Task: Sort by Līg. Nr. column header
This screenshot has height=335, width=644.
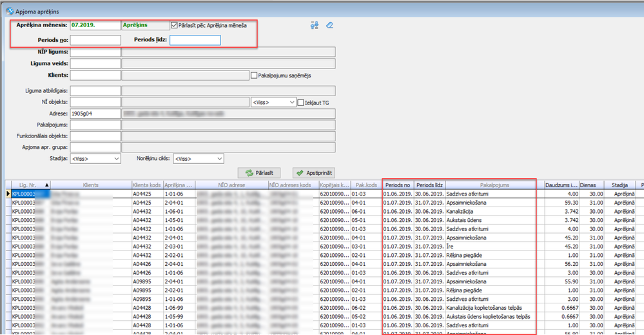Action: click(x=30, y=185)
